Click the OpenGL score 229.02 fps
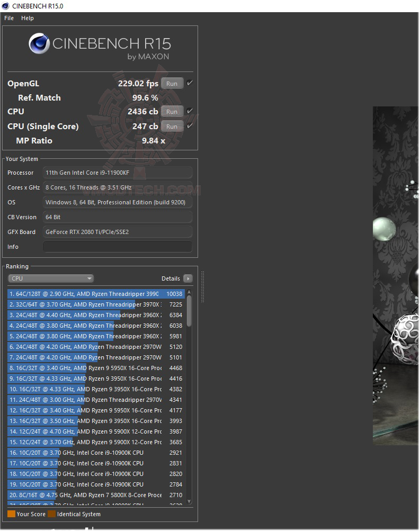This screenshot has height=531, width=420. pyautogui.click(x=138, y=84)
